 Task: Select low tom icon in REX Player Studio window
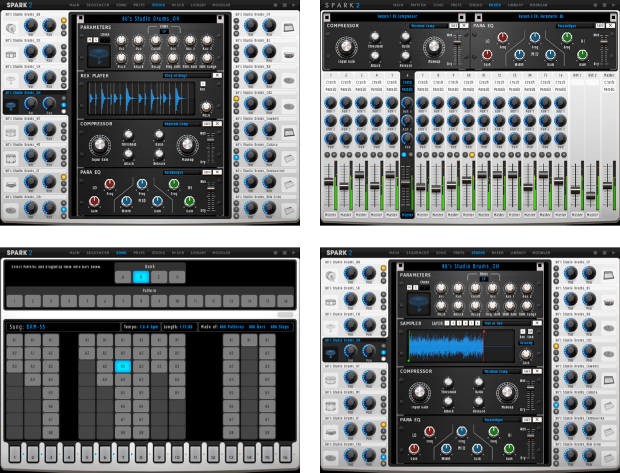pyautogui.click(x=11, y=185)
